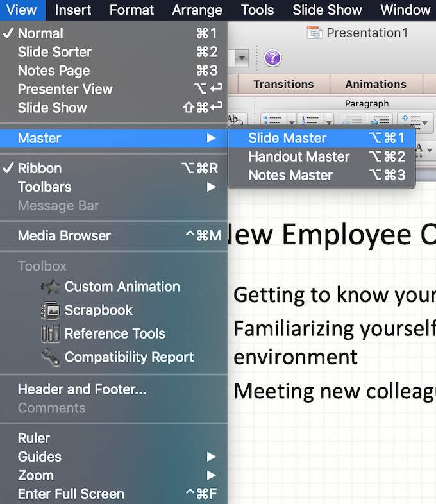Click the Compatibility Report wrench icon
Image resolution: width=436 pixels, height=504 pixels.
point(50,357)
